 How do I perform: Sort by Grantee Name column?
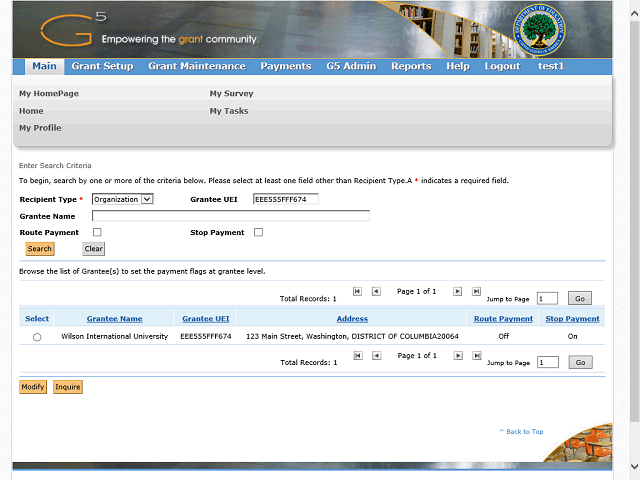click(x=115, y=319)
